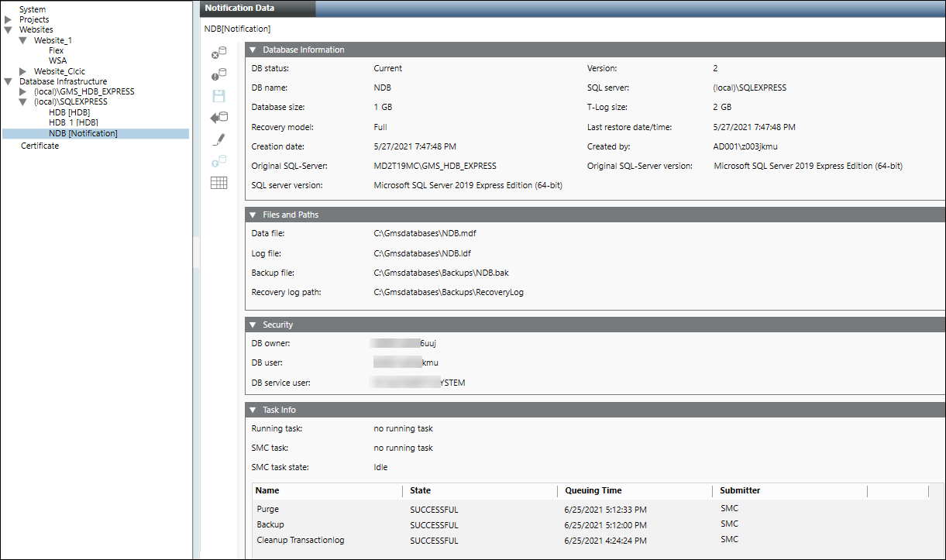Click the pencil edit icon
946x560 pixels.
coord(219,139)
